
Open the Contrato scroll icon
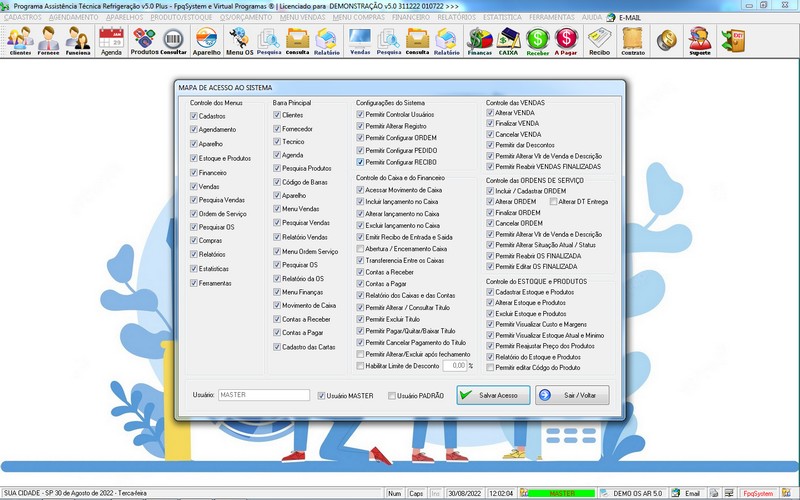(633, 41)
